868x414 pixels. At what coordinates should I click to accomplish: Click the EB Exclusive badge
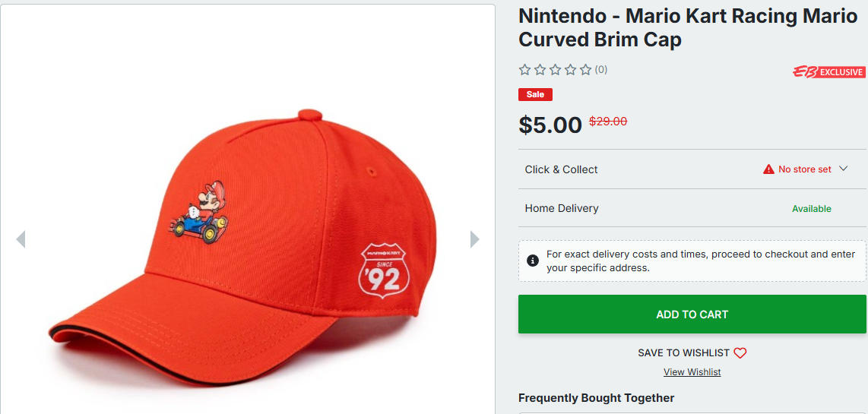(x=828, y=72)
